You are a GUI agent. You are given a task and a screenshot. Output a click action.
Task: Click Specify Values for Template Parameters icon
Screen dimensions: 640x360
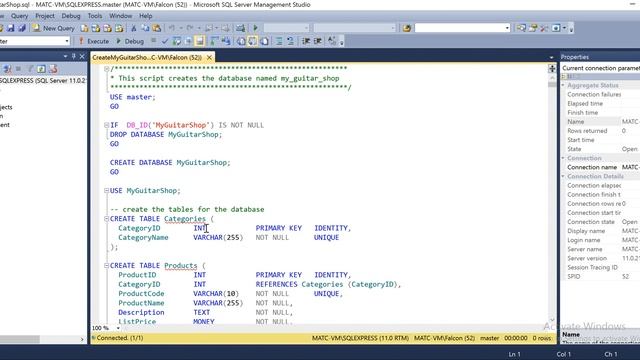332,41
